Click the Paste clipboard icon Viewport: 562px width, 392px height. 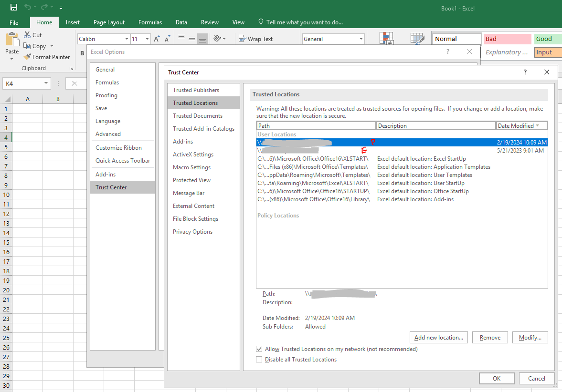pos(12,40)
